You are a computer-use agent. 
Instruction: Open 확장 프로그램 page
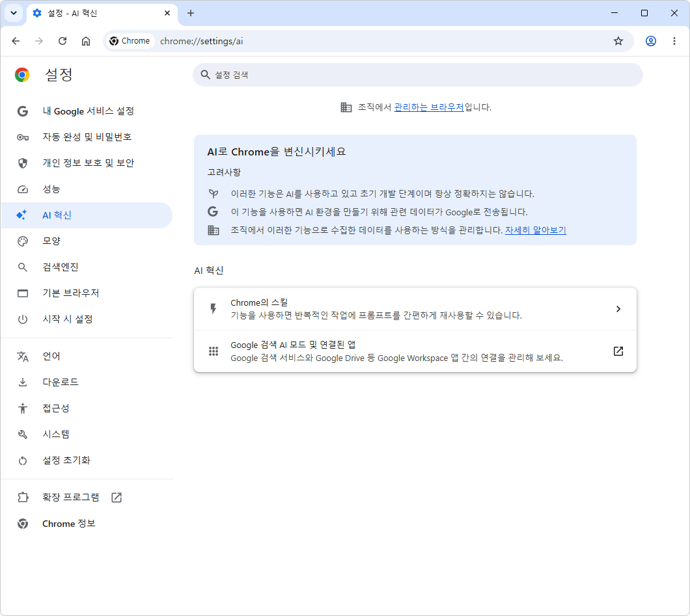87,497
